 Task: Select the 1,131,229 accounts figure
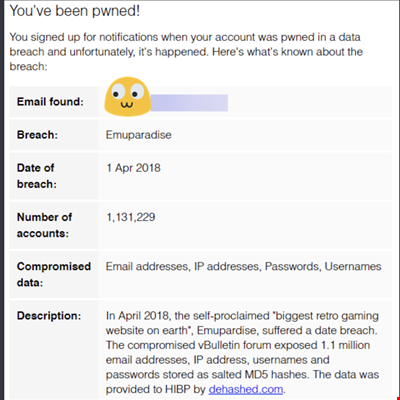(131, 217)
